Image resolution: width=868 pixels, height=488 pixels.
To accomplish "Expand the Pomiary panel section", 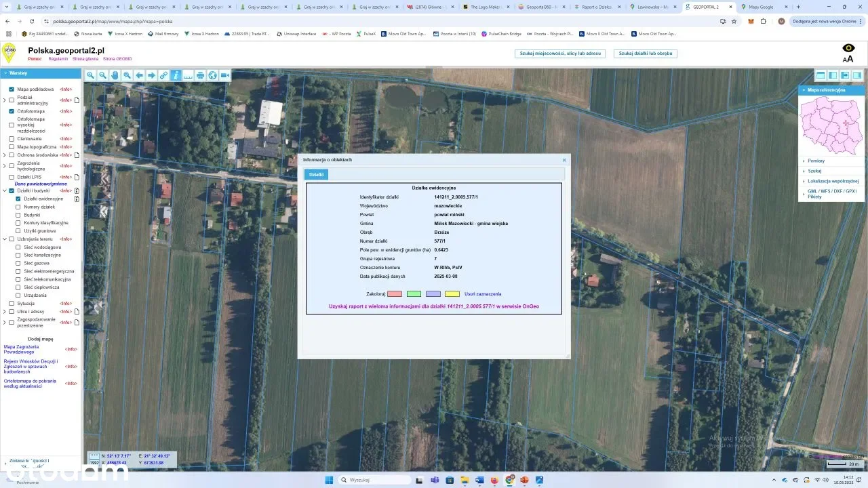I will click(816, 161).
